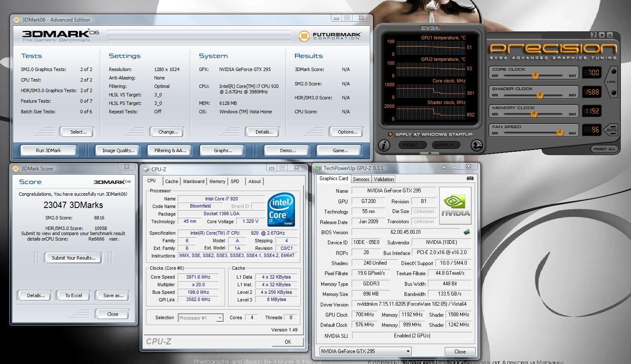631x364 pixels.
Task: Export score with To Excel button
Action: tap(74, 296)
